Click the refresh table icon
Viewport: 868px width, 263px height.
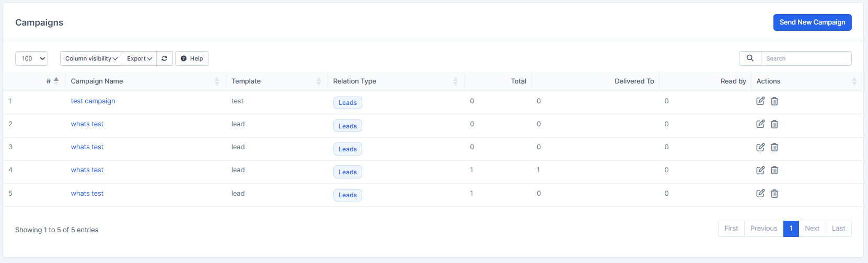click(x=165, y=58)
